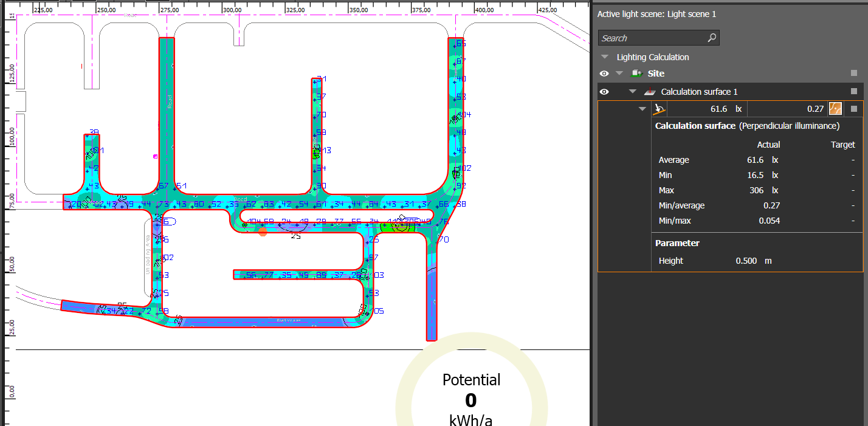This screenshot has width=868, height=426.
Task: Click the perpendicular illuminance icon
Action: (659, 109)
